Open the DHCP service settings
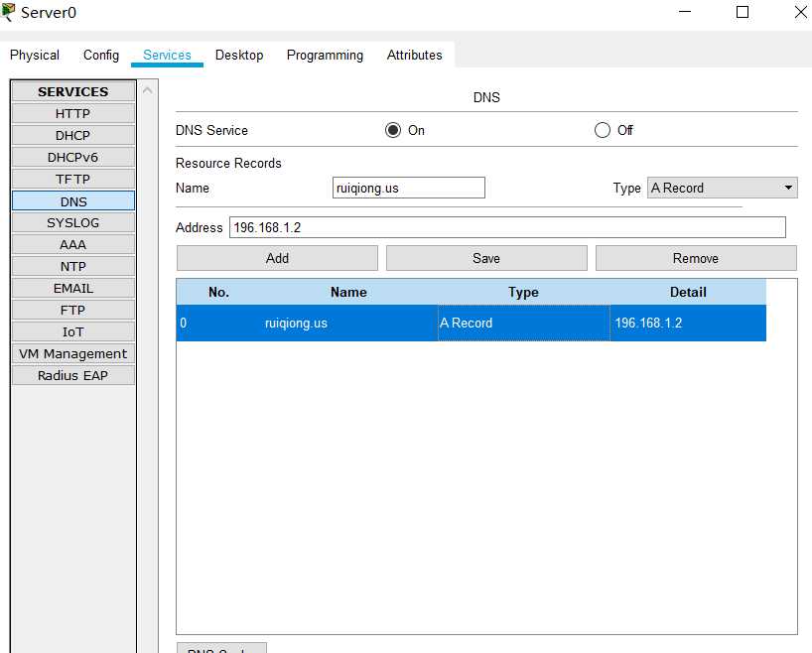This screenshot has height=653, width=812. click(x=73, y=135)
